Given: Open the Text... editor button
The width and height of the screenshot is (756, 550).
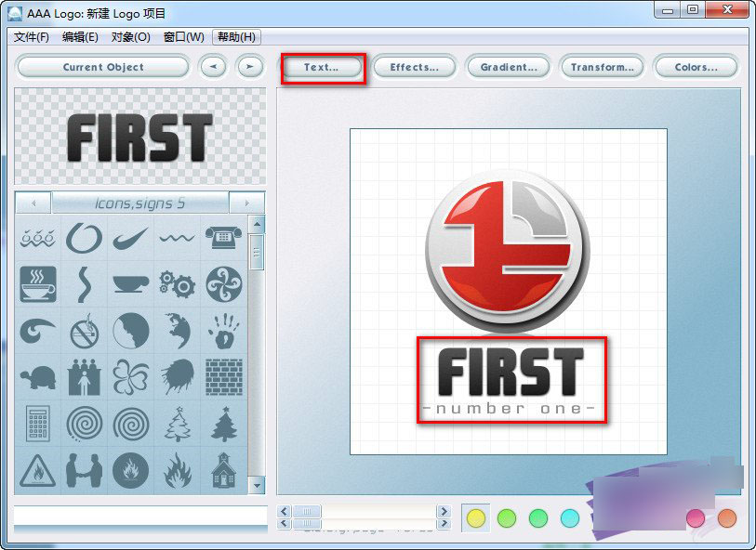Looking at the screenshot, I should click(322, 68).
